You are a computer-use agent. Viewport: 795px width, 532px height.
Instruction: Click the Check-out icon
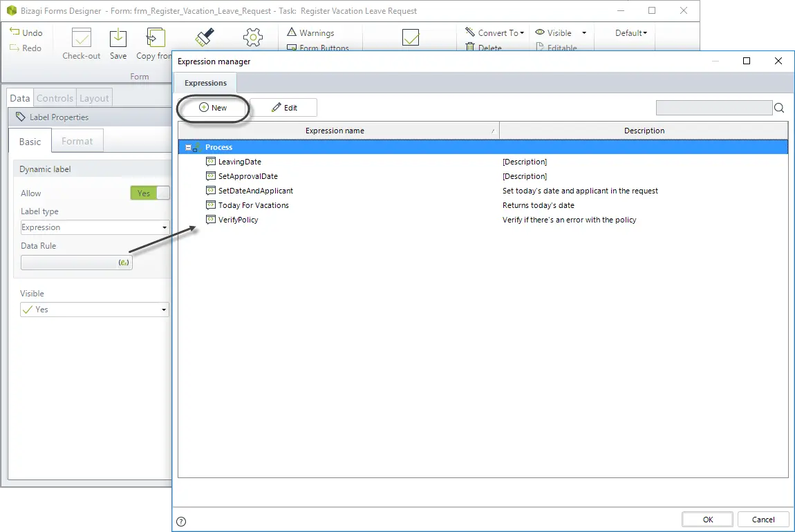click(x=81, y=38)
